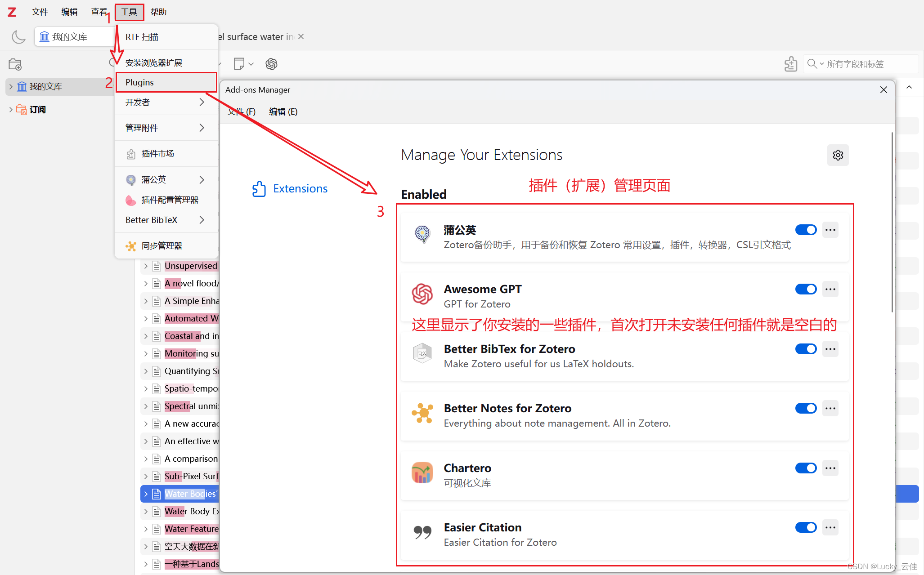Select Extensions in the add-ons sidebar
The height and width of the screenshot is (575, 924).
click(x=290, y=189)
